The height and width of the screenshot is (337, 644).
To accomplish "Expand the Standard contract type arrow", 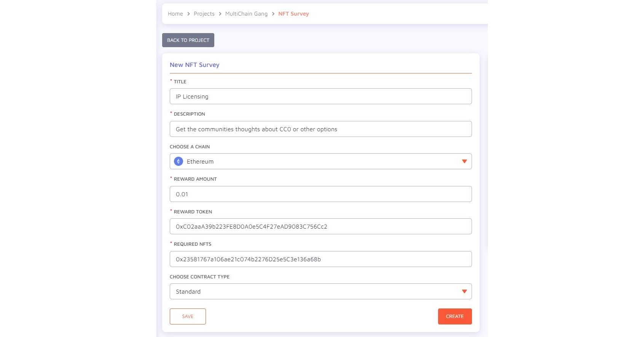I will point(464,291).
